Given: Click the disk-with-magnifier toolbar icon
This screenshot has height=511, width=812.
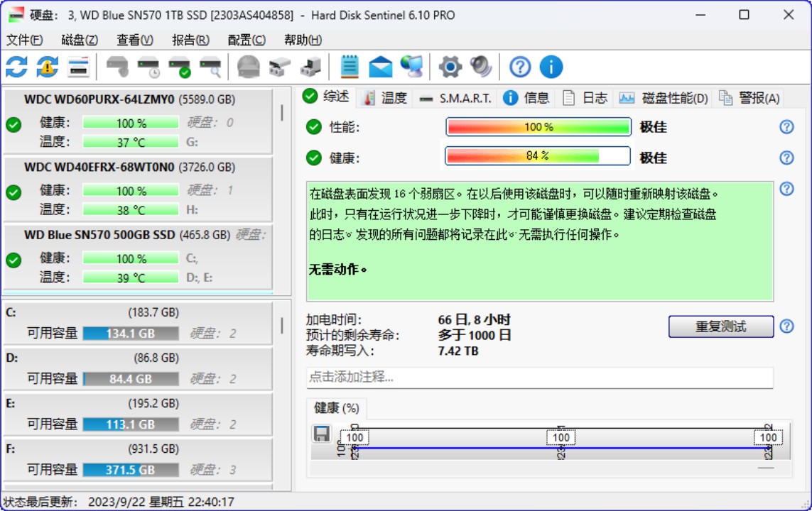Looking at the screenshot, I should click(x=211, y=67).
